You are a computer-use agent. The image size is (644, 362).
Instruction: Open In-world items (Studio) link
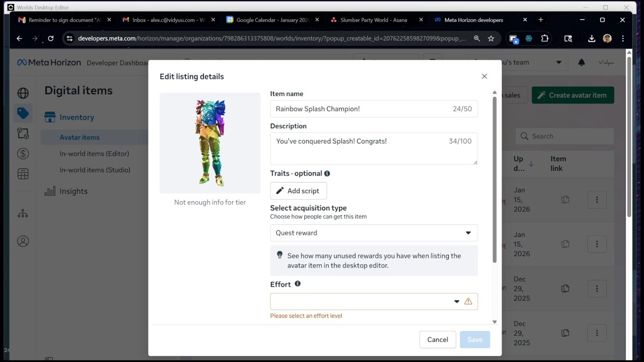point(95,170)
